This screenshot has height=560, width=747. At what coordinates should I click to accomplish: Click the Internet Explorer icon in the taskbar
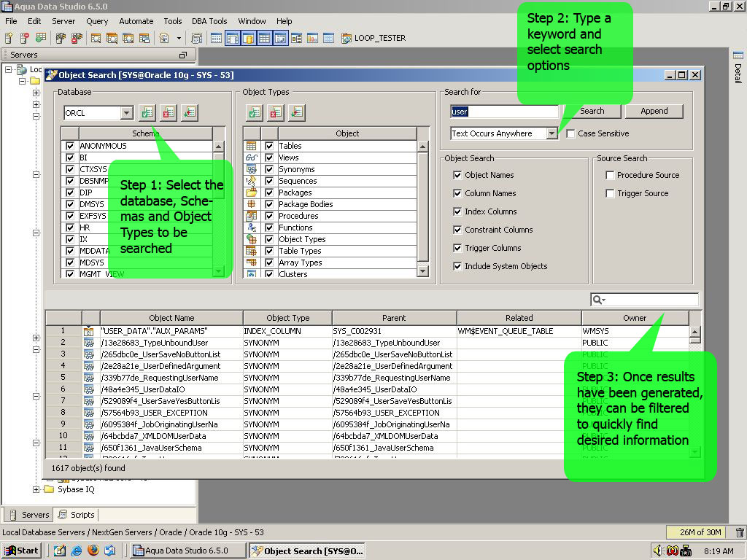[76, 551]
